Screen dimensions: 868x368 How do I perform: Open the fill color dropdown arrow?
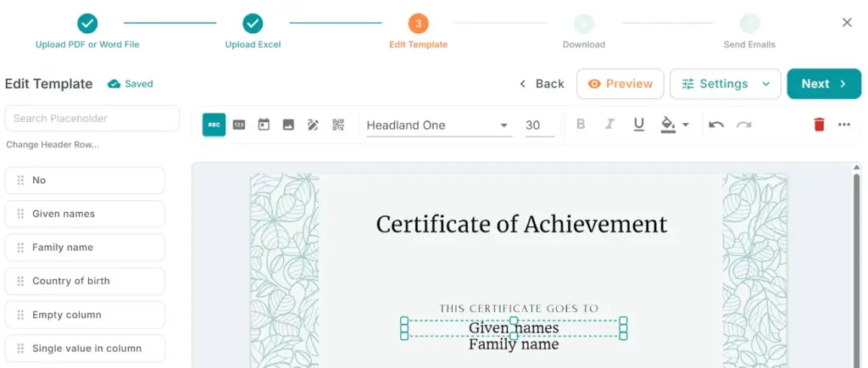(x=686, y=125)
